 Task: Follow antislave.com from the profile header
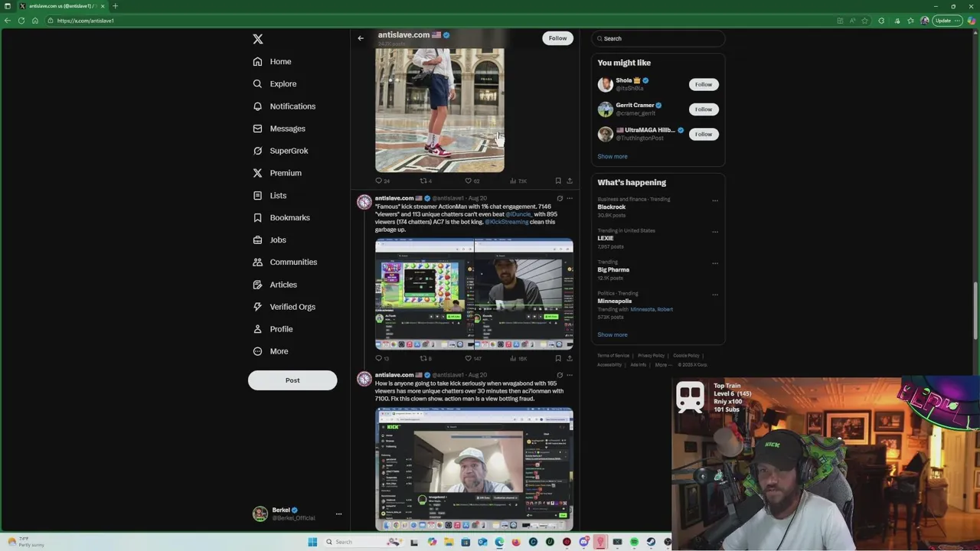[557, 38]
